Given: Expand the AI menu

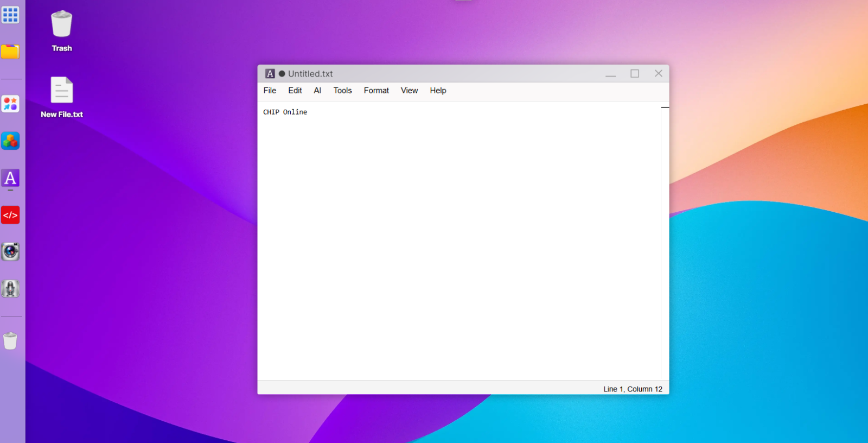Looking at the screenshot, I should tap(317, 91).
